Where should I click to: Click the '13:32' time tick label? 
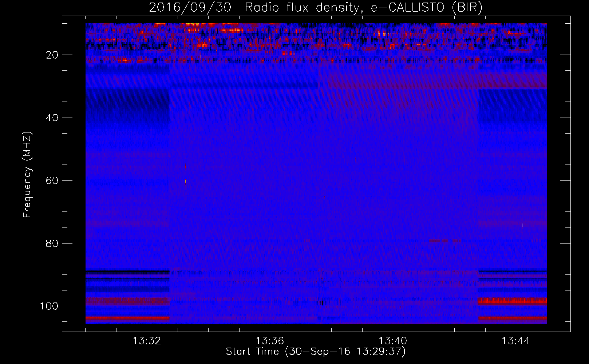[147, 341]
